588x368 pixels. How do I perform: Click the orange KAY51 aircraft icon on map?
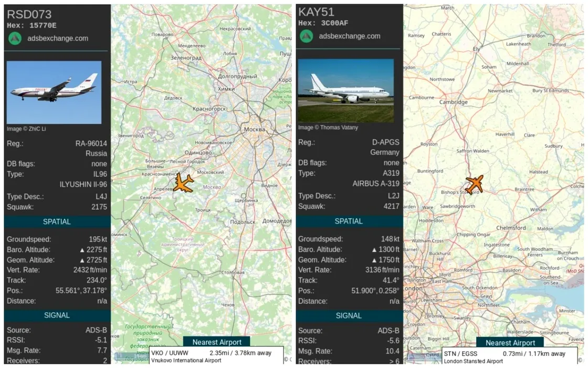coord(475,185)
